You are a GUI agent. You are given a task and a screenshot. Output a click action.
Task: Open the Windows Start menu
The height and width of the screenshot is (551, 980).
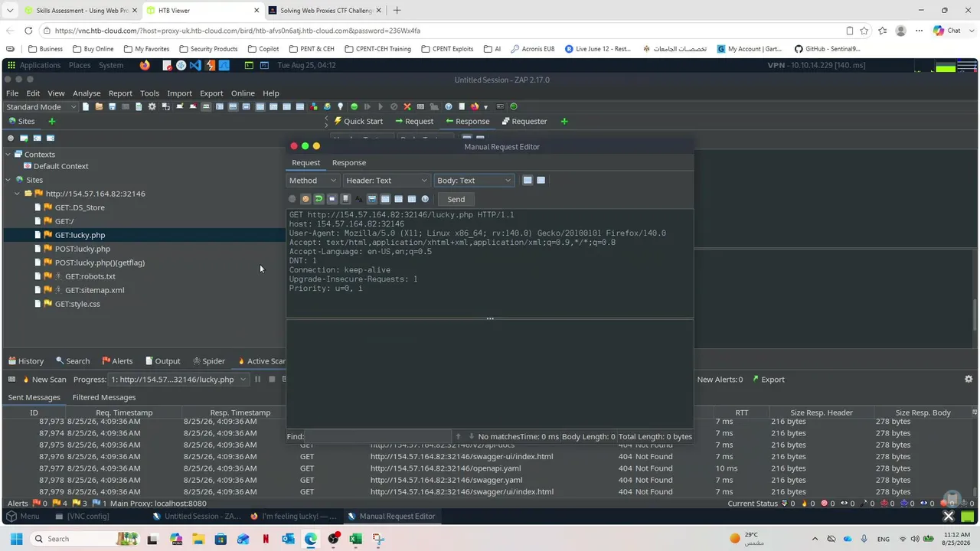15,539
